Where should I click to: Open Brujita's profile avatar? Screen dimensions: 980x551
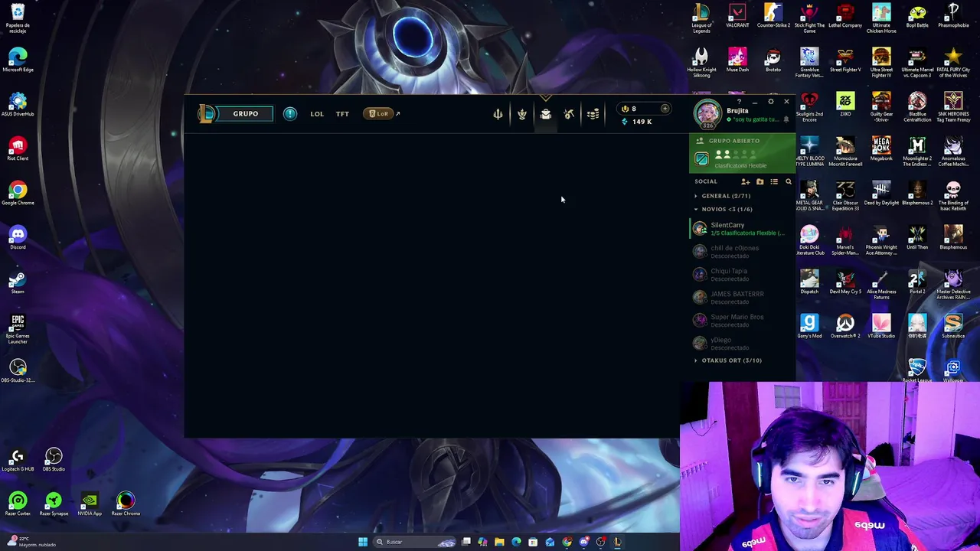click(707, 113)
